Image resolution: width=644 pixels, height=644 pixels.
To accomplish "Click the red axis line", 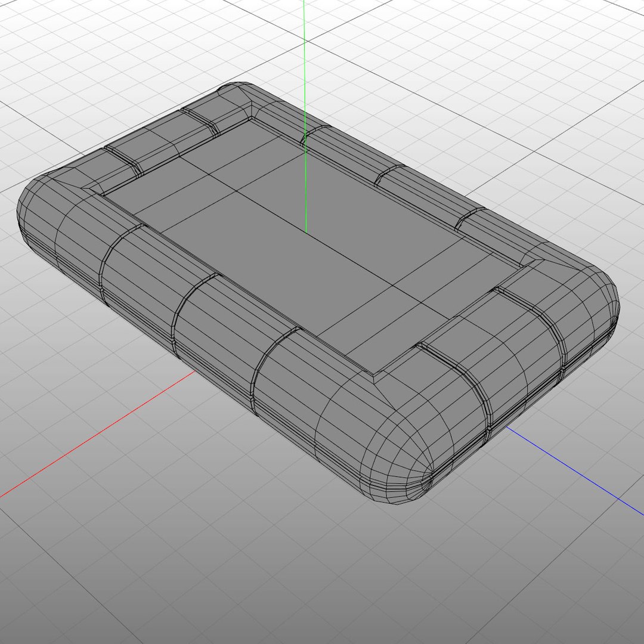I will pyautogui.click(x=97, y=434).
